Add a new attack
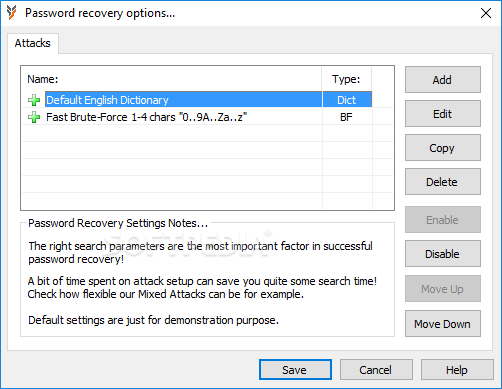 point(443,80)
